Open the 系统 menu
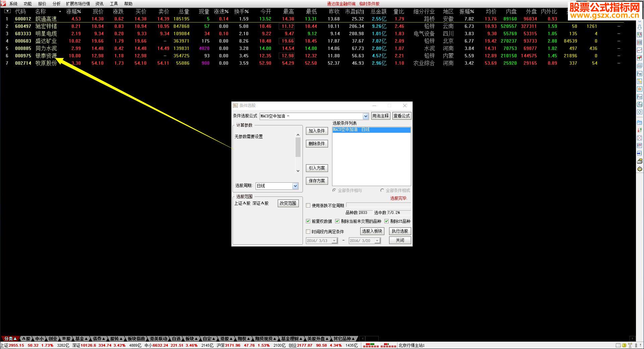 click(13, 4)
